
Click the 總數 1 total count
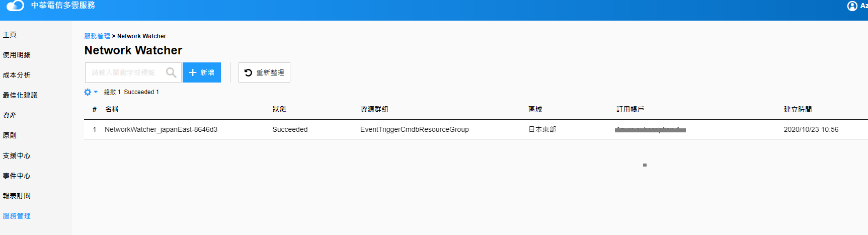point(113,92)
